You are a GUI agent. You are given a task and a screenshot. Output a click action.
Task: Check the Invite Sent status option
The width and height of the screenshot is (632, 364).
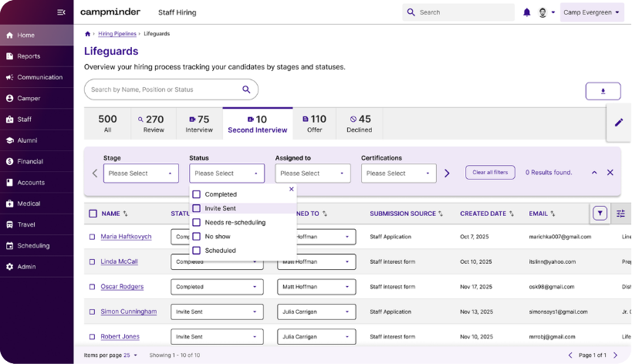pyautogui.click(x=197, y=208)
